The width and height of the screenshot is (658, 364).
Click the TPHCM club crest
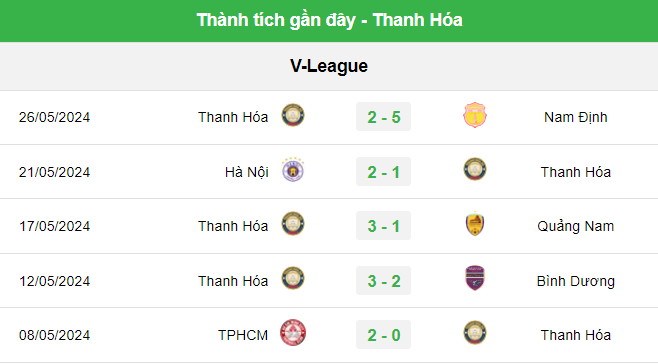(x=293, y=333)
